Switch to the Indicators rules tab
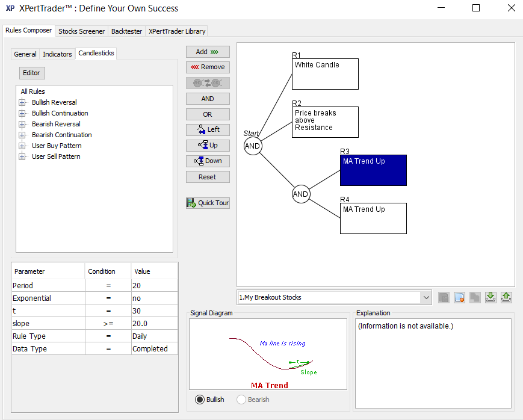The image size is (523, 420). click(x=57, y=54)
